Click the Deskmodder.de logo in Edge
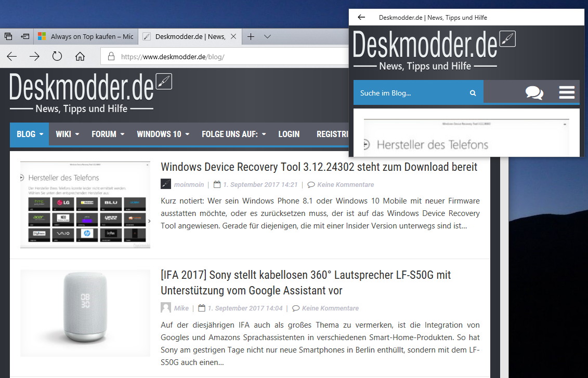This screenshot has height=378, width=588. pos(90,93)
